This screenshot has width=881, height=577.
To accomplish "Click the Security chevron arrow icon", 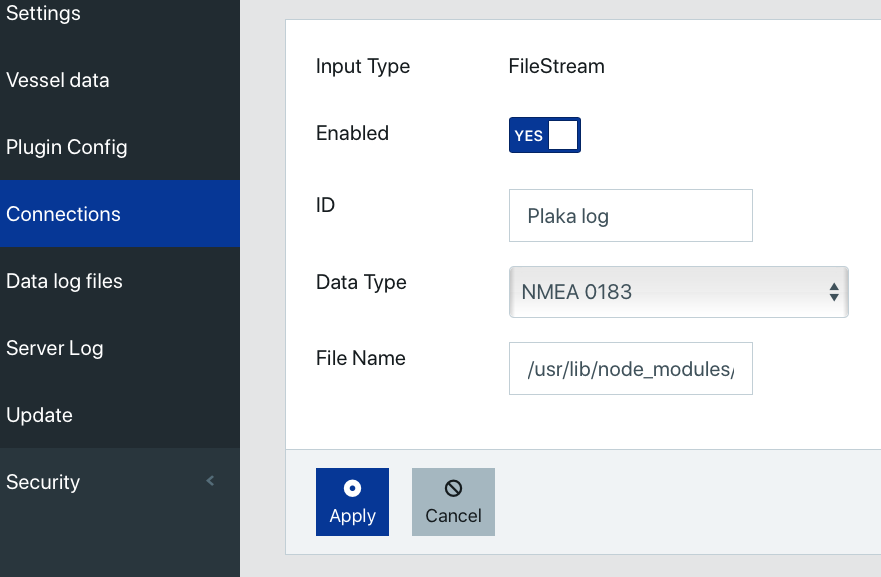I will click(x=210, y=481).
